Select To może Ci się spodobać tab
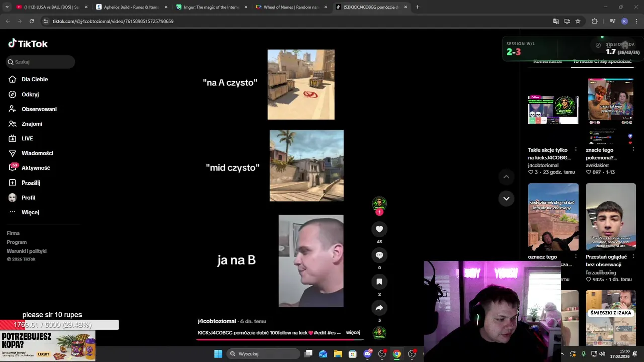The height and width of the screenshot is (362, 644). pyautogui.click(x=602, y=61)
